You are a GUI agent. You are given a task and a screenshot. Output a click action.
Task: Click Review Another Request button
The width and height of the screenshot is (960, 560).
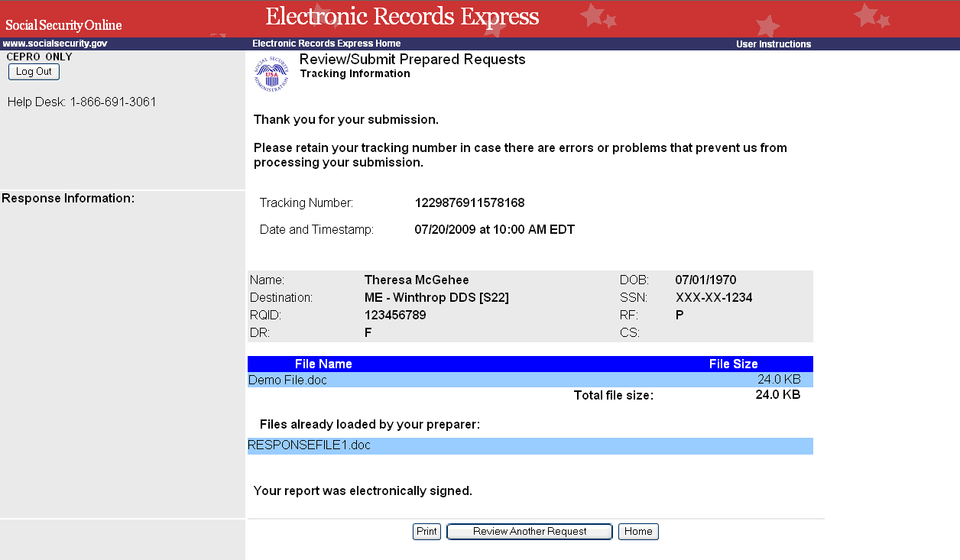530,532
